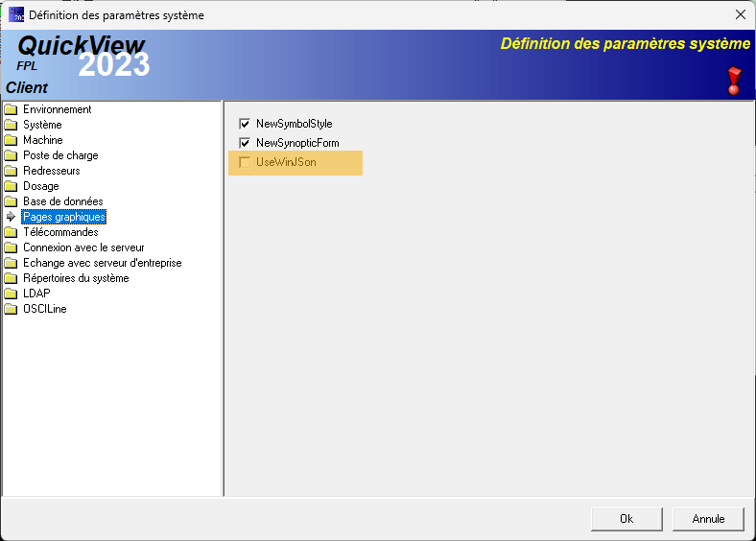The image size is (756, 541).
Task: Open Poste de charge settings
Action: point(60,155)
